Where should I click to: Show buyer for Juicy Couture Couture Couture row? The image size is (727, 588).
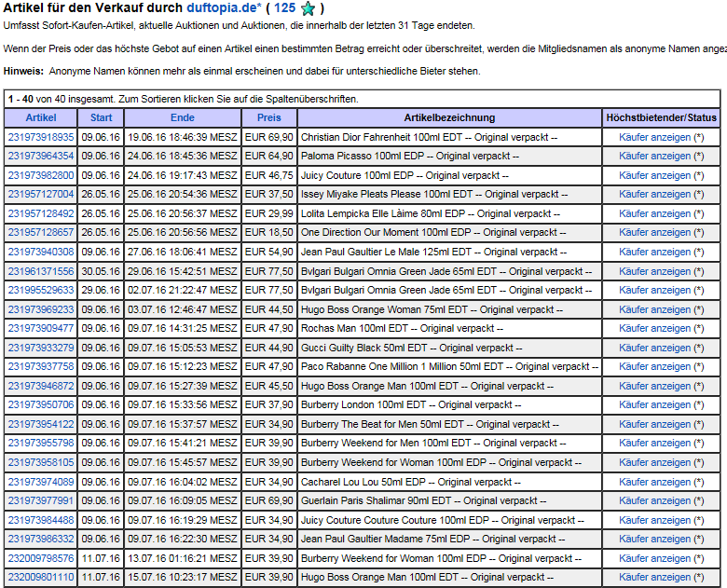tap(654, 520)
